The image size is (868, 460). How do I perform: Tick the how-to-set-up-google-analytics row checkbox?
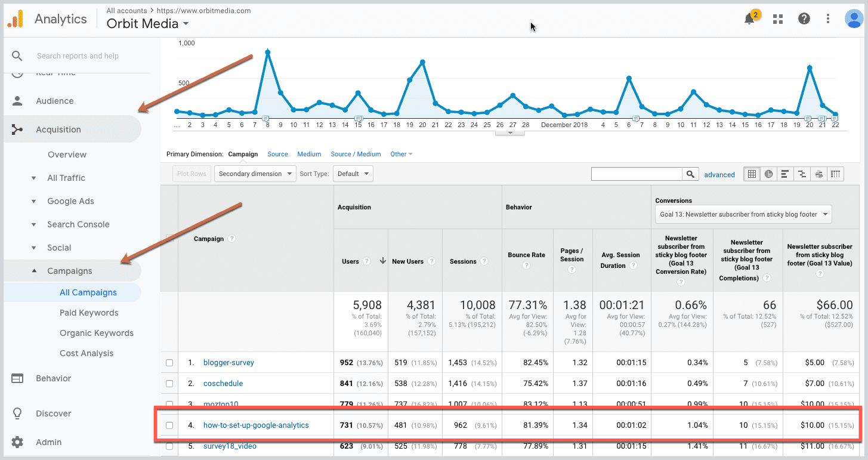(169, 425)
